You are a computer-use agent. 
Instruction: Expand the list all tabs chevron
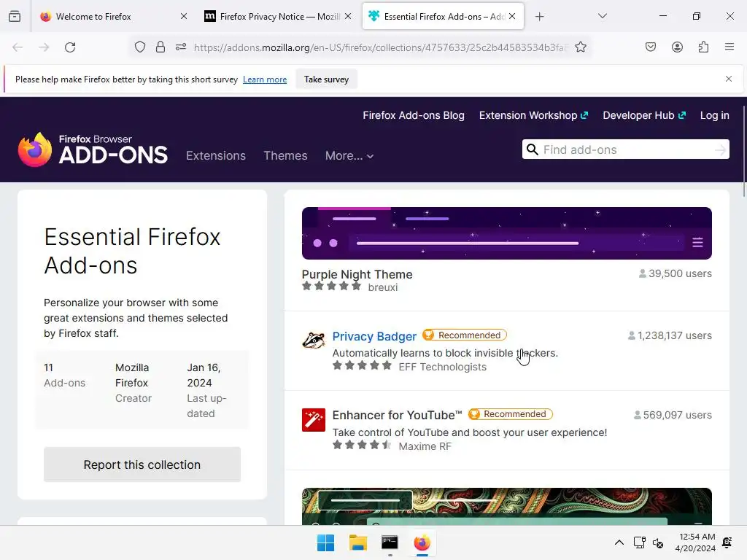coord(602,16)
